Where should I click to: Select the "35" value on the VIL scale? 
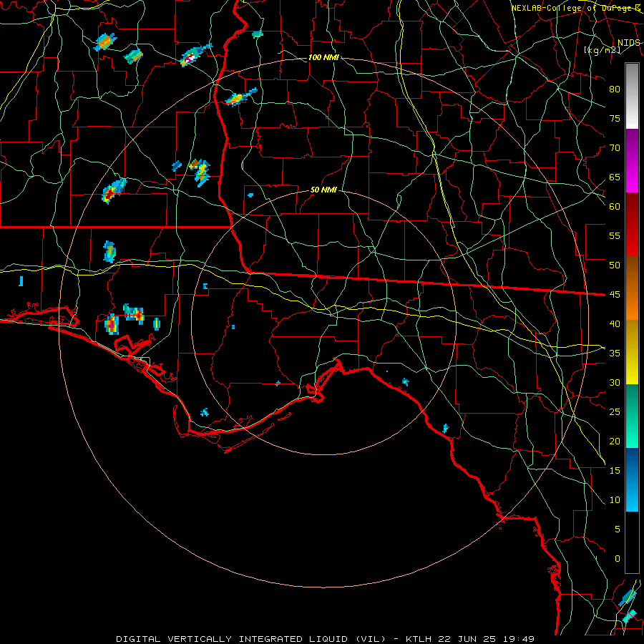click(615, 353)
